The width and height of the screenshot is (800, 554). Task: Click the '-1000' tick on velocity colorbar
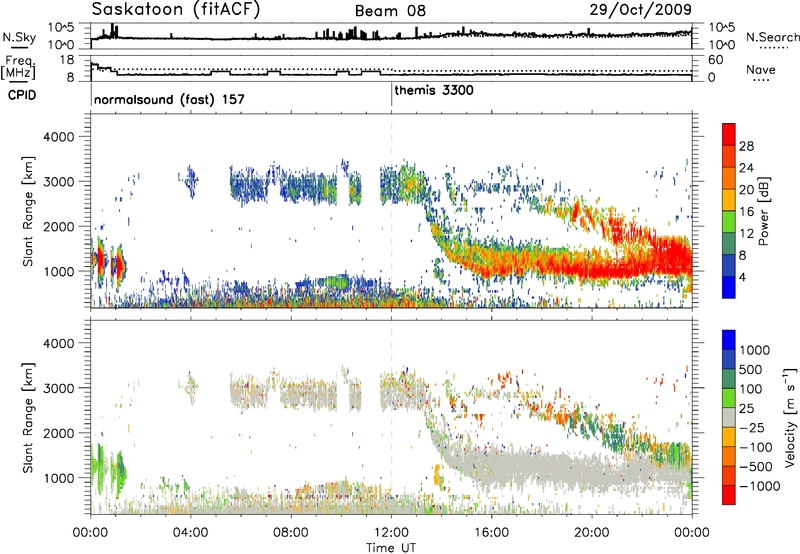pos(760,486)
